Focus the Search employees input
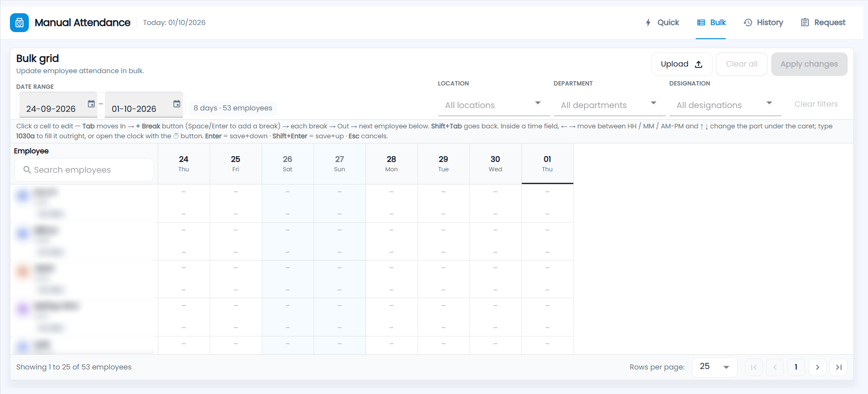This screenshot has width=868, height=394. tap(84, 170)
